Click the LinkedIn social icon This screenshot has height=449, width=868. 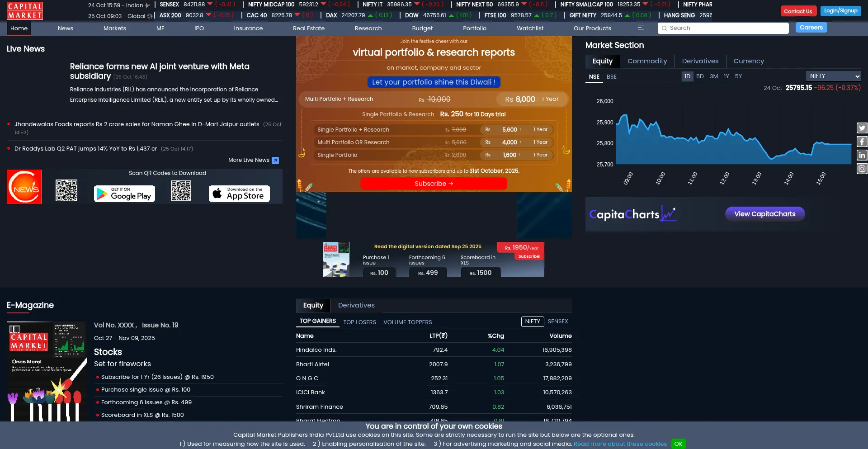tap(862, 155)
